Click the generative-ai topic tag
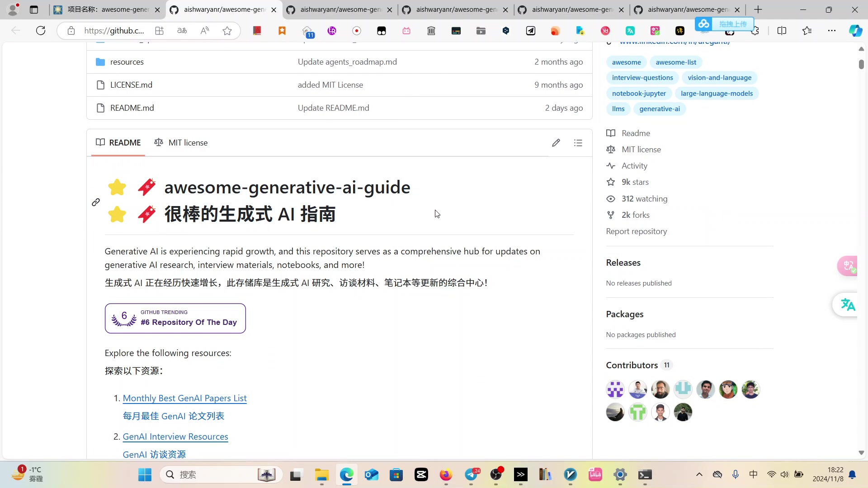 click(x=660, y=109)
